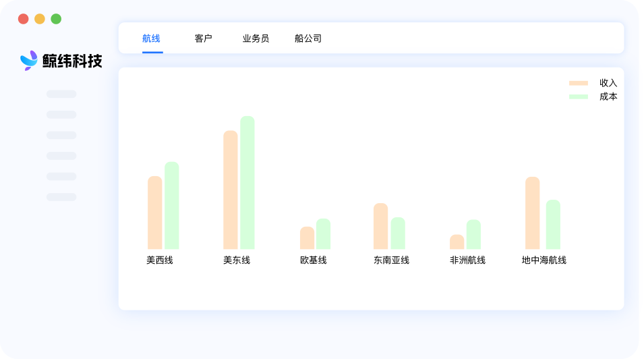
Task: Click the 东南亚线 axis label
Action: pos(391,260)
